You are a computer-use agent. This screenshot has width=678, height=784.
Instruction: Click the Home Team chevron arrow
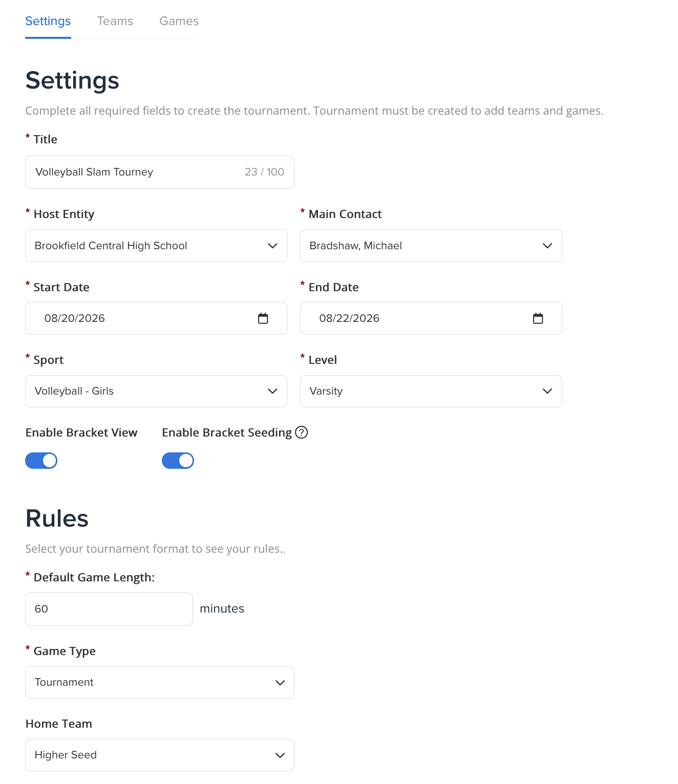pyautogui.click(x=280, y=755)
